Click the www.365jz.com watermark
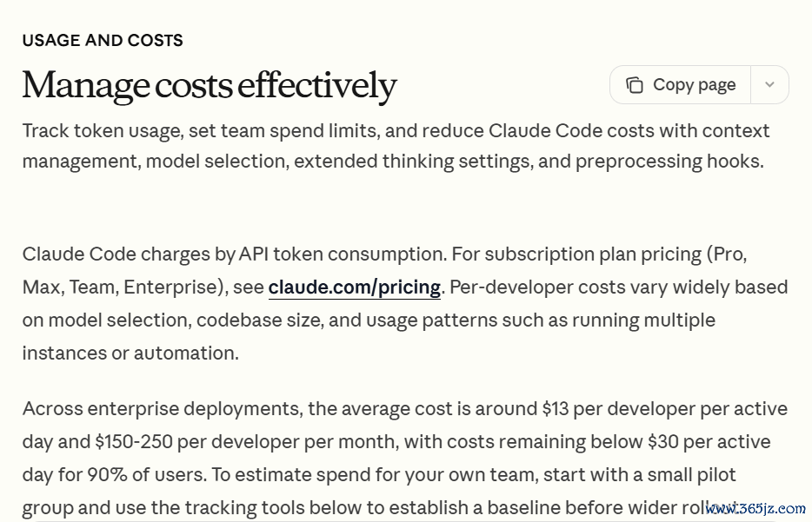 point(755,509)
